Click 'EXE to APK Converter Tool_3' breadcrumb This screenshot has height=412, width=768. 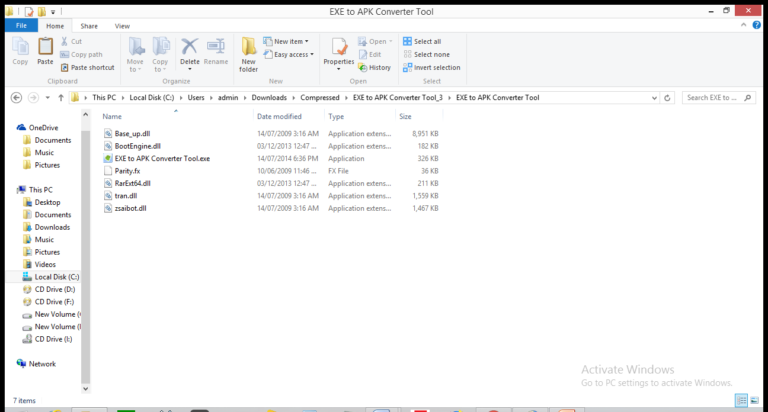coord(398,97)
